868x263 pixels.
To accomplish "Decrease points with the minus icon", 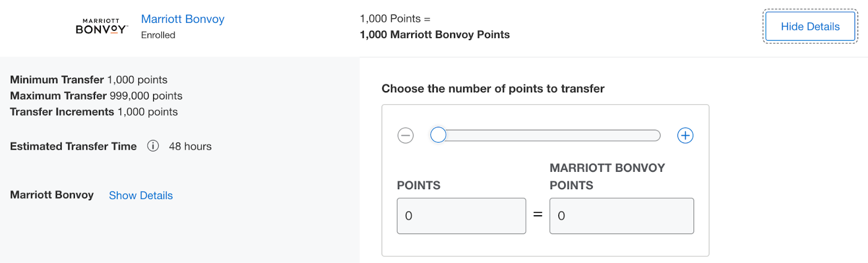I will 405,136.
